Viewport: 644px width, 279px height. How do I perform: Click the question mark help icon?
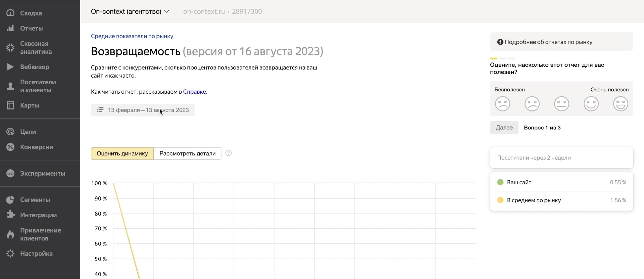pos(229,153)
